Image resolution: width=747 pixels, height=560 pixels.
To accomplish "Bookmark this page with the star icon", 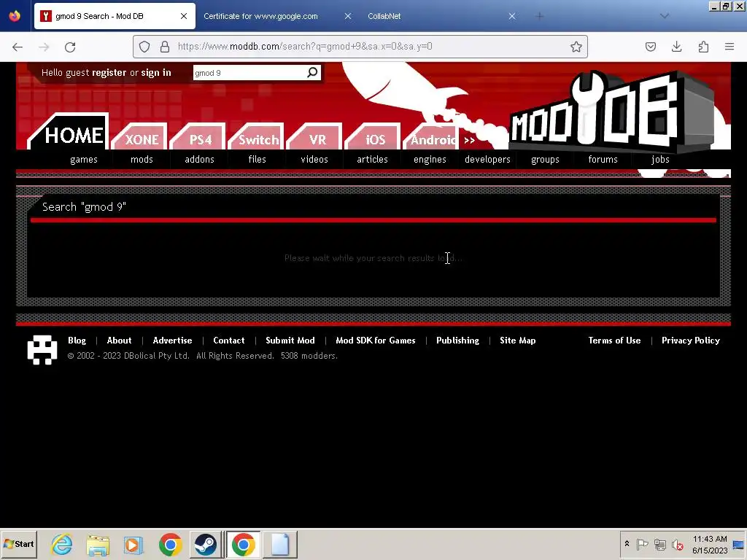I will click(576, 47).
